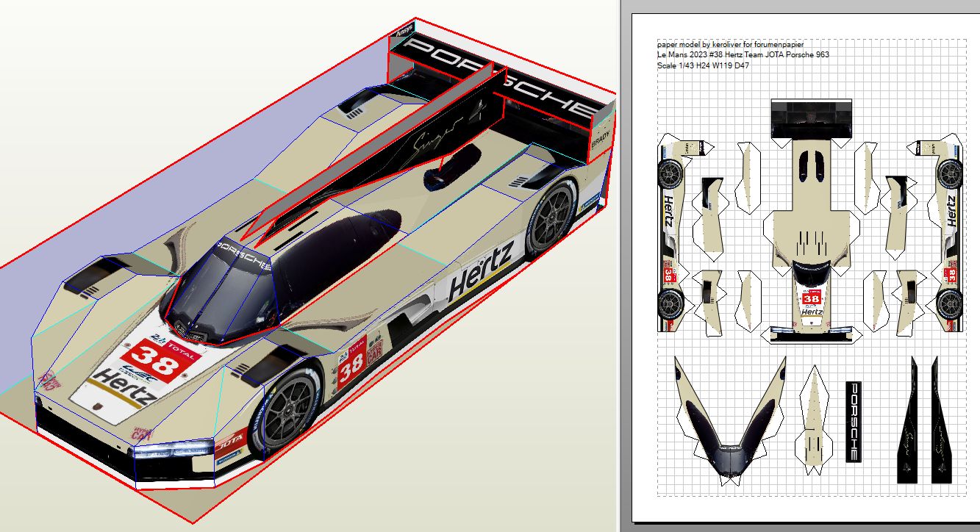Click the PORSCHE banner above the 3D windshield
Image resolution: width=980 pixels, height=532 pixels.
(243, 254)
